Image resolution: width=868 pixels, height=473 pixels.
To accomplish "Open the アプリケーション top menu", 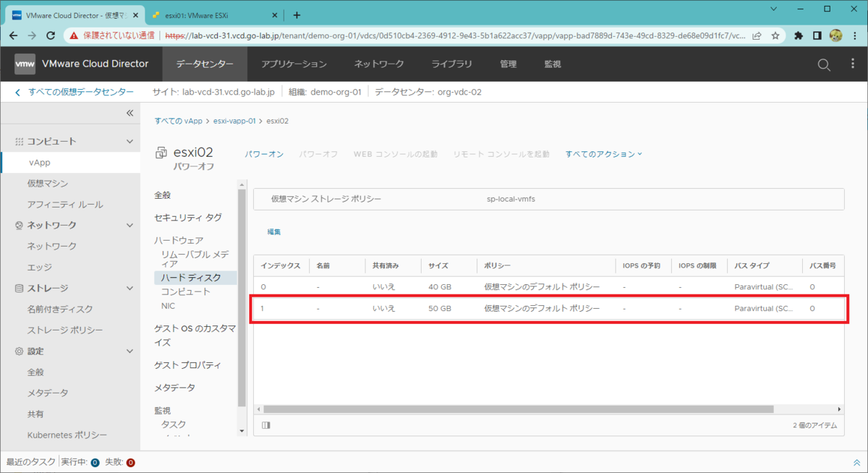I will (294, 64).
